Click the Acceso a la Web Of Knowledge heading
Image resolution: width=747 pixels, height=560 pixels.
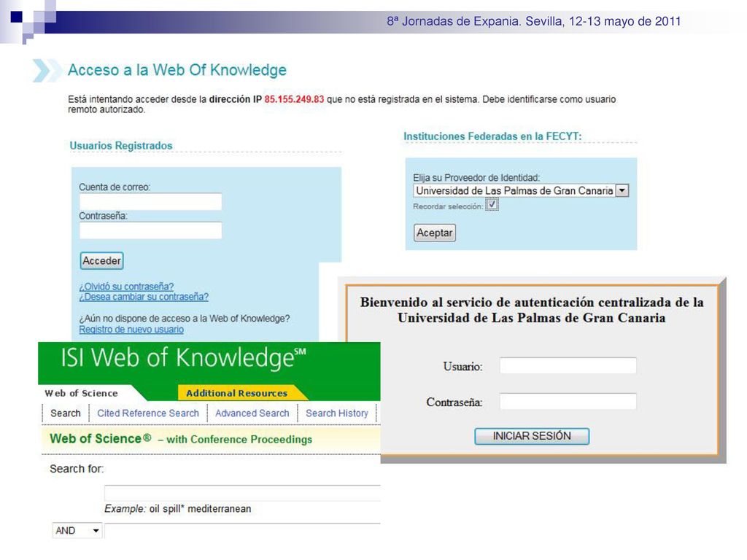pyautogui.click(x=177, y=70)
